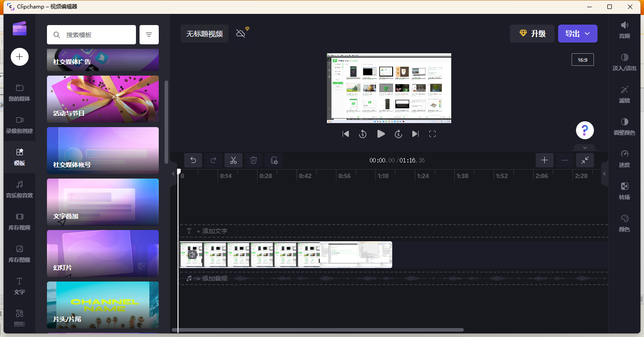Image resolution: width=644 pixels, height=337 pixels.
Task: Open the 音频 audio properties
Action: point(624,30)
